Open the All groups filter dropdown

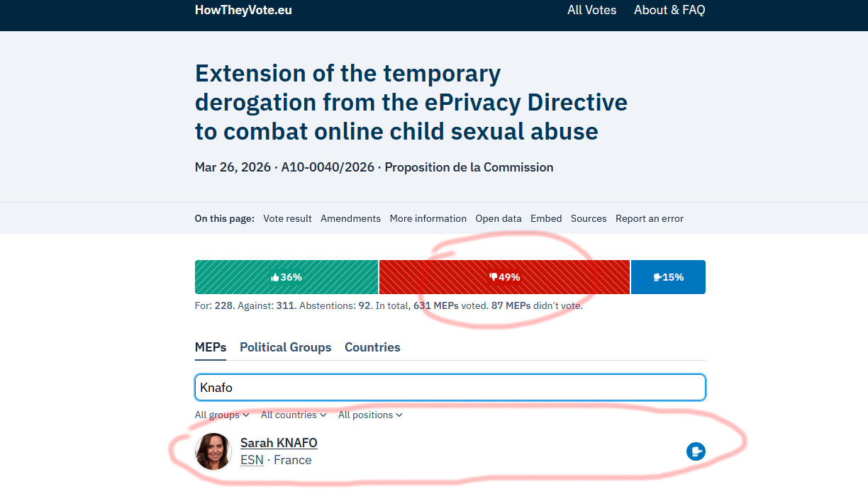point(221,415)
